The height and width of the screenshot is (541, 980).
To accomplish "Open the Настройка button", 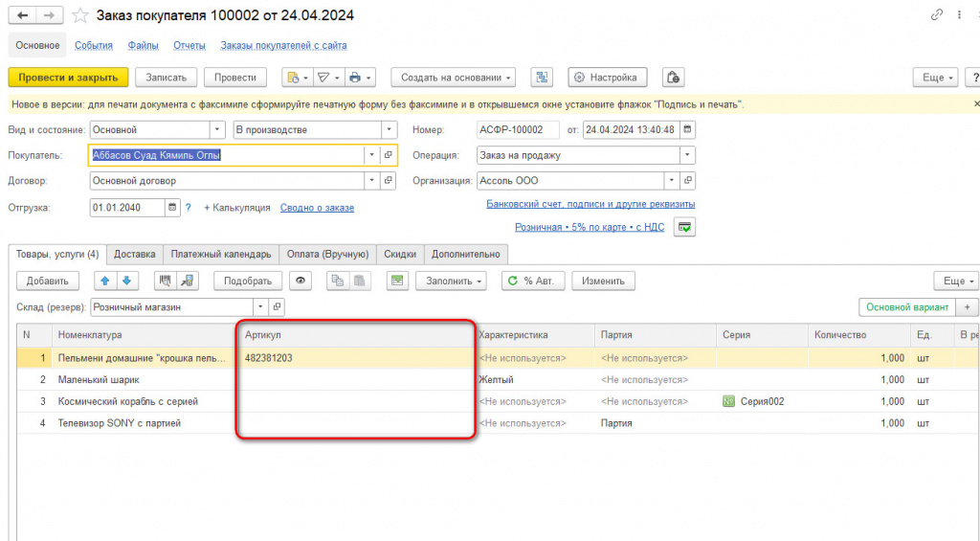I will [607, 78].
